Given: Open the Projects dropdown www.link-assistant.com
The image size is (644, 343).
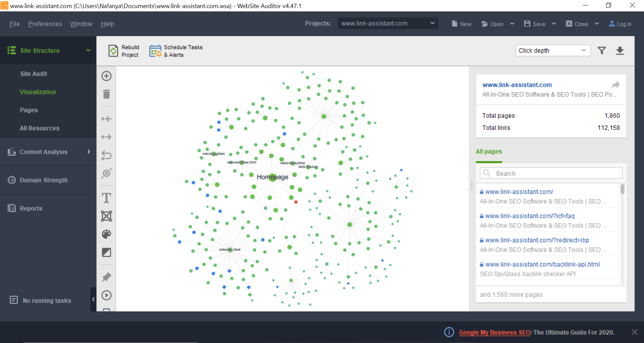Looking at the screenshot, I should pos(388,24).
